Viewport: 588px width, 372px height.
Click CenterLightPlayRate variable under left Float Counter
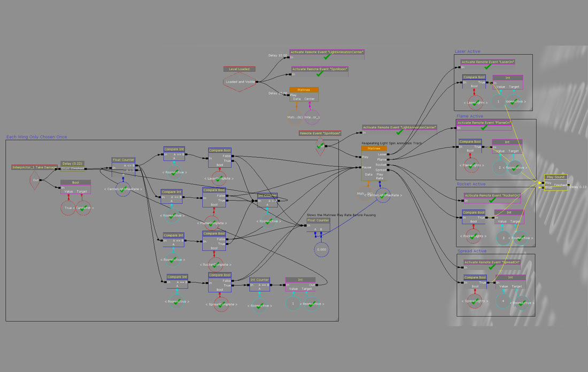coord(123,189)
